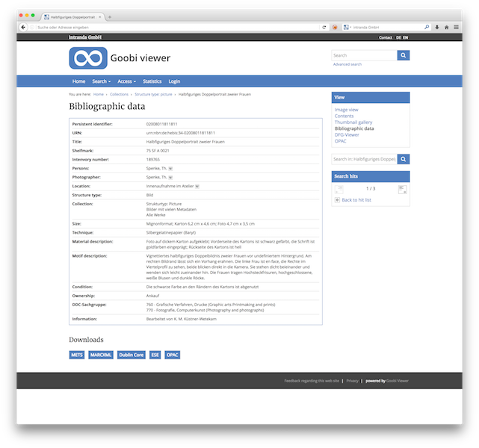Open the browser downloads arrow icon
The height and width of the screenshot is (448, 479).
[437, 27]
